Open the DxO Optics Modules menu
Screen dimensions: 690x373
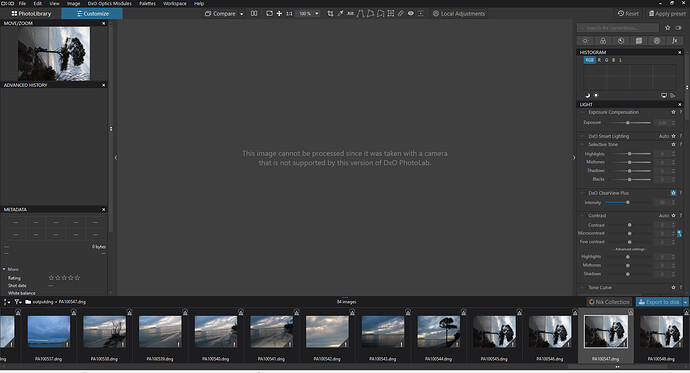[x=110, y=4]
